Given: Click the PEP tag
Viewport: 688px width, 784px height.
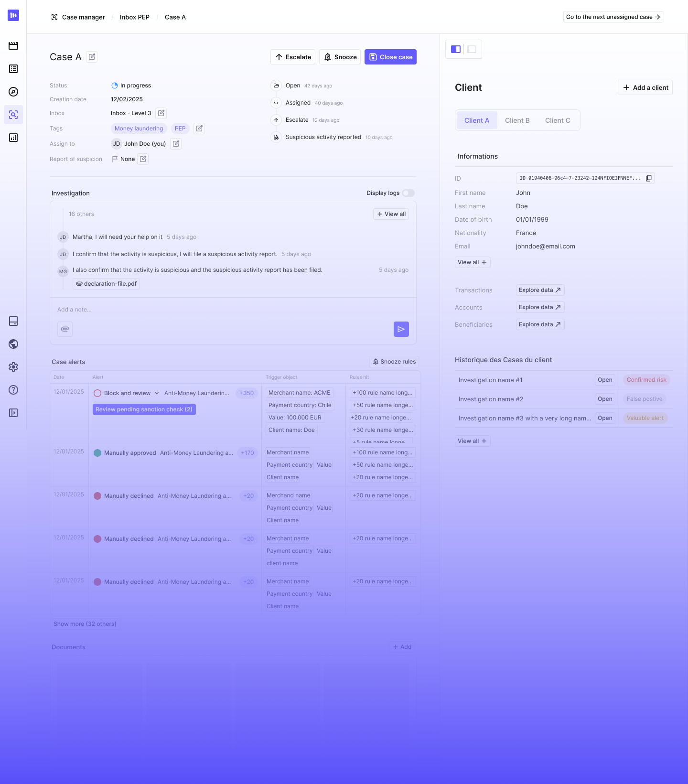Looking at the screenshot, I should (180, 129).
